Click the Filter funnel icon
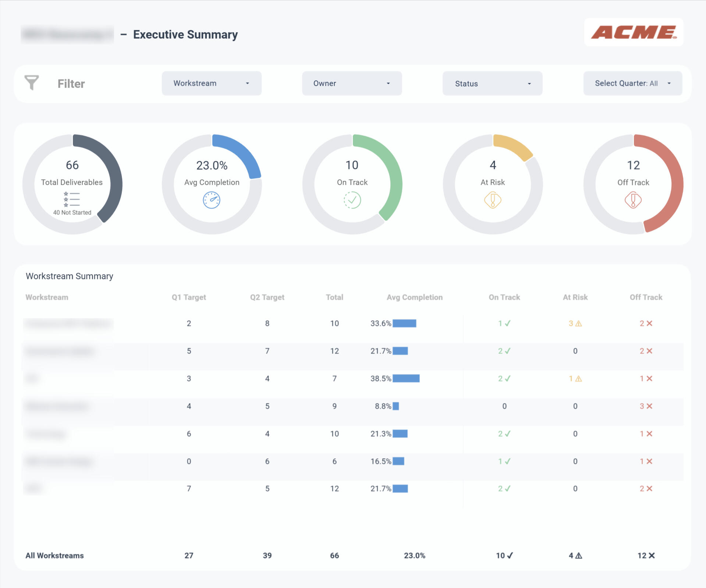The width and height of the screenshot is (706, 588). [32, 83]
